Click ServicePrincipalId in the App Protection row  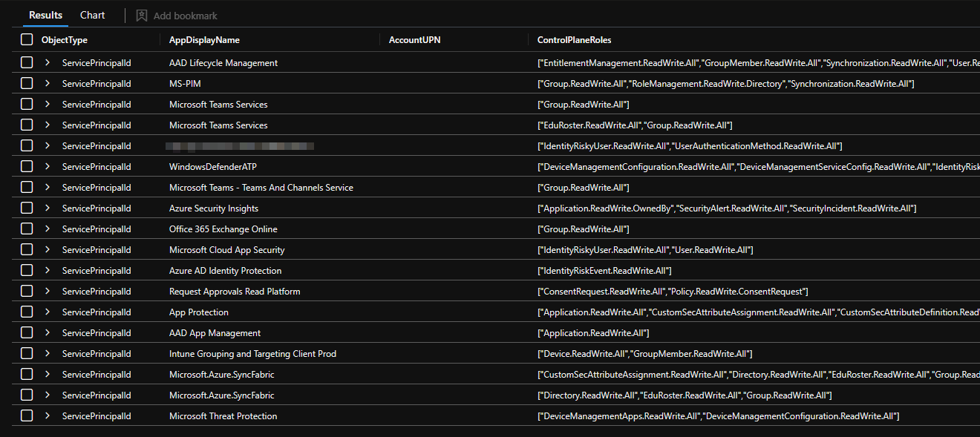coord(97,312)
